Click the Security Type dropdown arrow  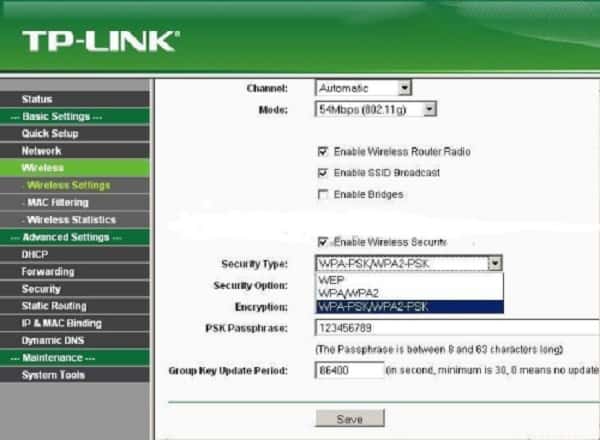coord(495,263)
